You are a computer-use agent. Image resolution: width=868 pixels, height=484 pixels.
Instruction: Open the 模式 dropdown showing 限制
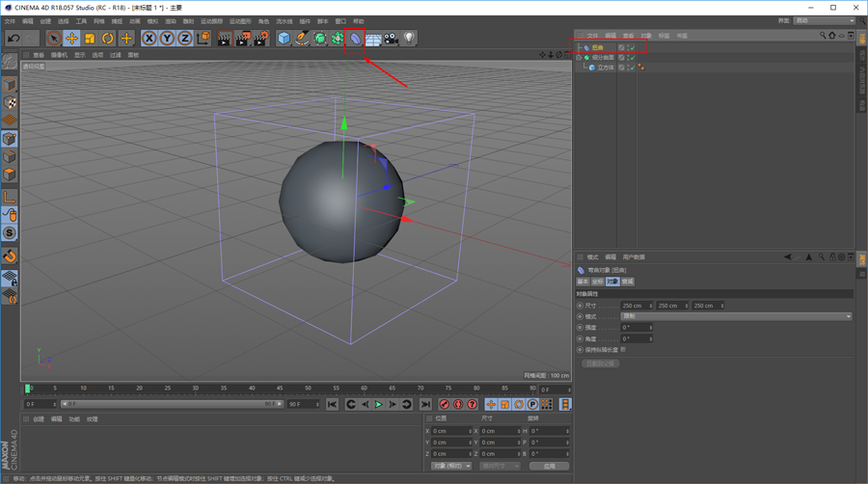(x=736, y=316)
